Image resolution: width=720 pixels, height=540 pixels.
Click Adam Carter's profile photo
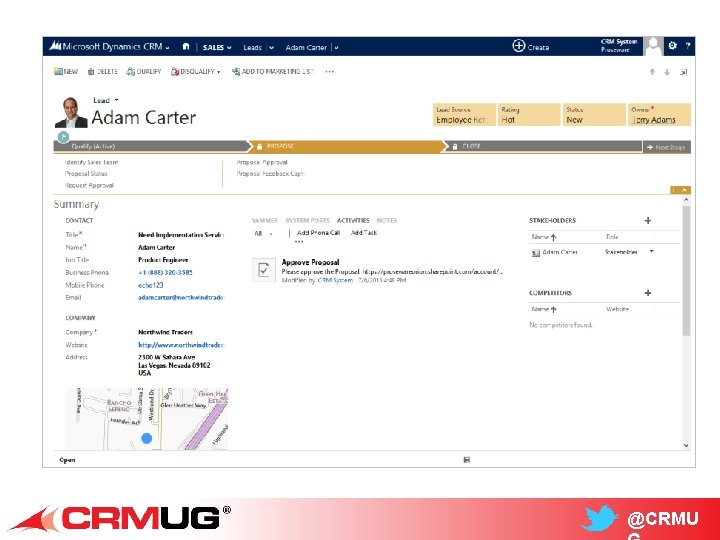pos(71,112)
